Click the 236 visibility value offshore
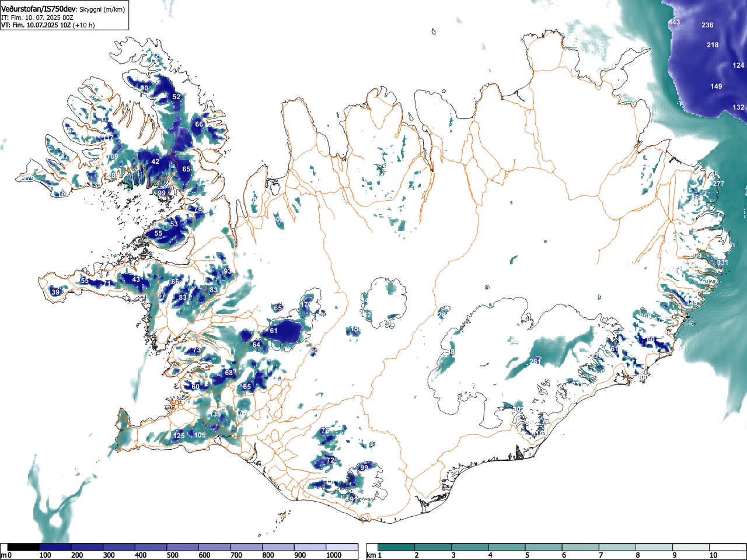This screenshot has width=747, height=560. pos(708,25)
